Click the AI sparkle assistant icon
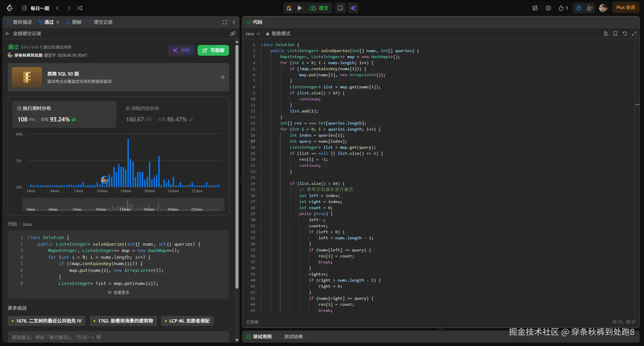 tap(353, 8)
